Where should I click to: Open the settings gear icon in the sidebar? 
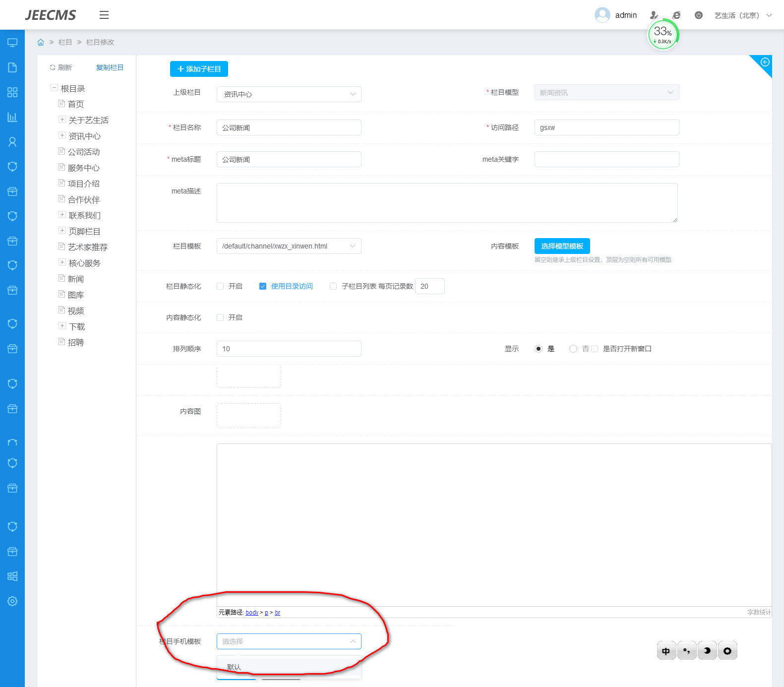pyautogui.click(x=12, y=601)
